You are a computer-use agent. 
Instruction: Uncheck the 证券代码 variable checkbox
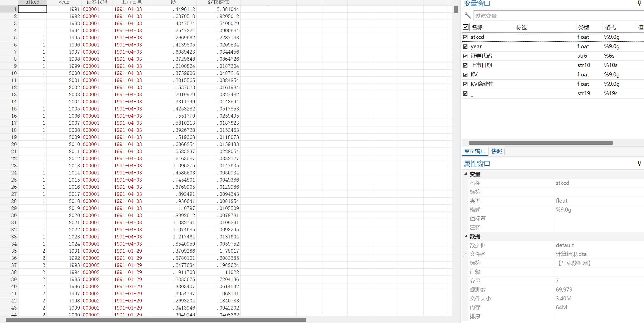click(x=465, y=56)
